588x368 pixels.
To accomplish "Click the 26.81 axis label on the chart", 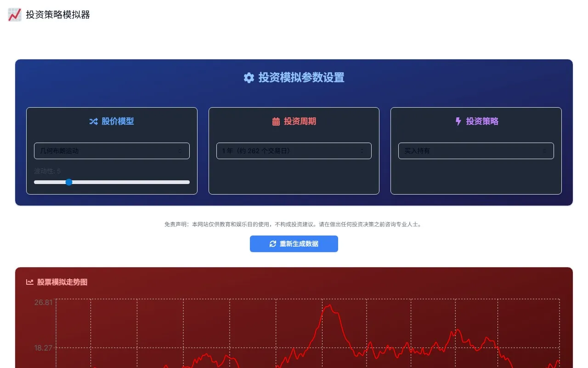I will (x=43, y=302).
